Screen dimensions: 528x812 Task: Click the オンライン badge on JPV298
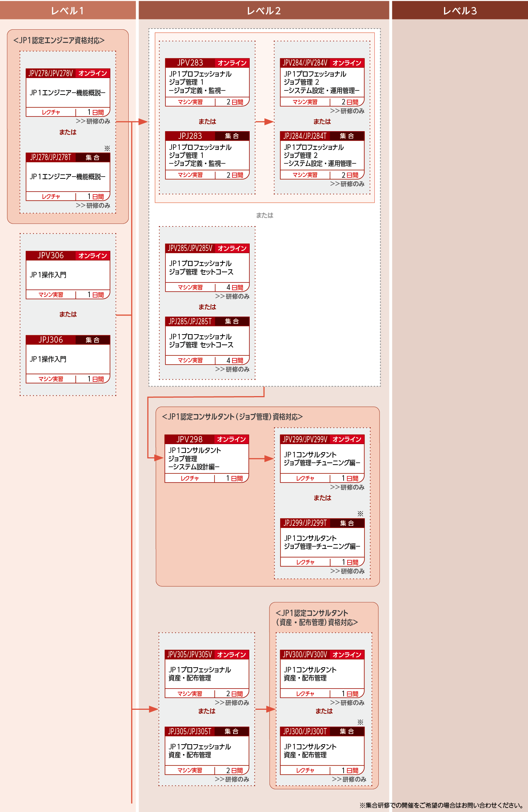click(x=232, y=439)
